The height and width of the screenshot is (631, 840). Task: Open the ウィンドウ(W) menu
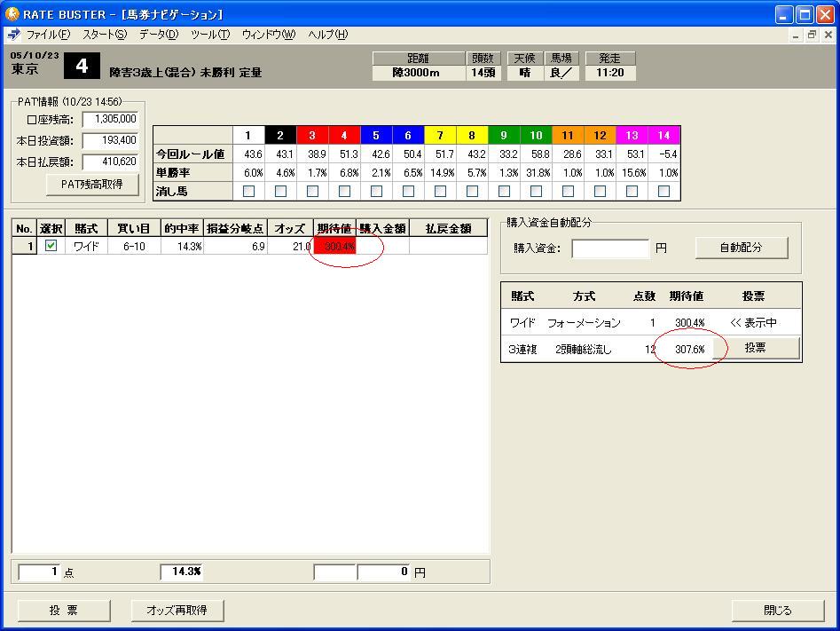click(269, 35)
